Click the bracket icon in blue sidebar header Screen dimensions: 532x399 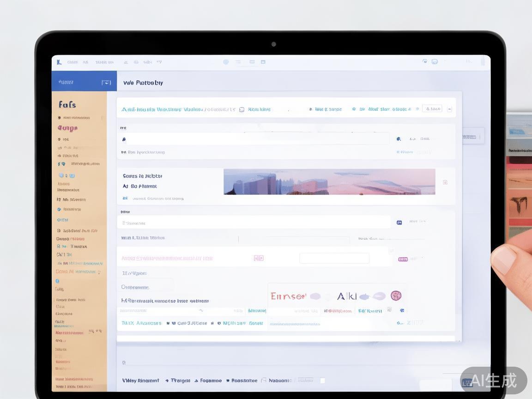pyautogui.click(x=106, y=83)
